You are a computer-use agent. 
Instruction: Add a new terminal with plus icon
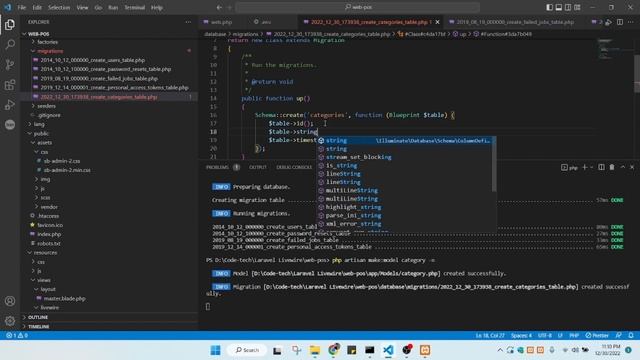[x=584, y=167]
